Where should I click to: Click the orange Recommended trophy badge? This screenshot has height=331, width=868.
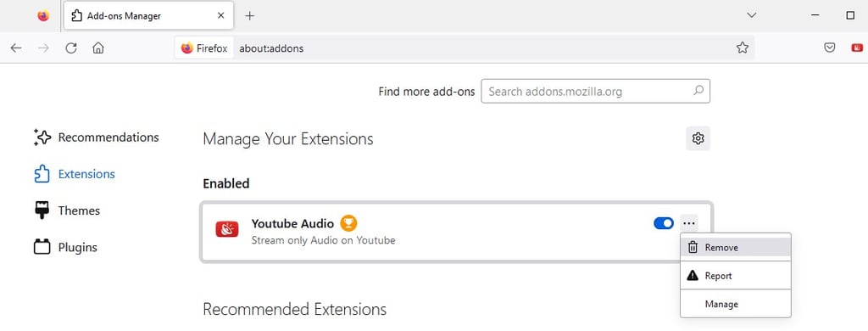point(348,223)
